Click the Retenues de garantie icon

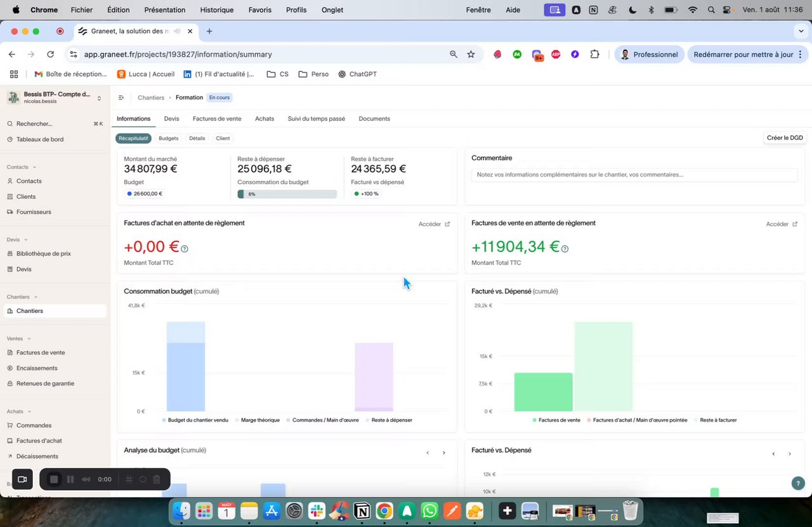click(10, 384)
